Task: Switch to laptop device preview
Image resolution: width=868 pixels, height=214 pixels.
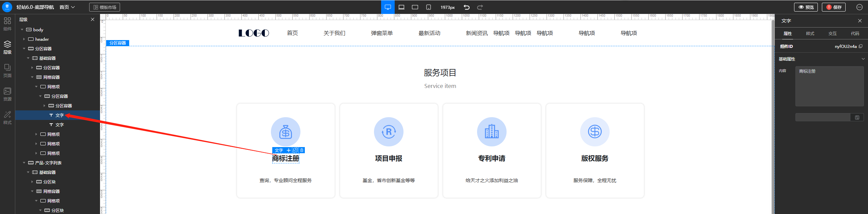Action: tap(401, 7)
